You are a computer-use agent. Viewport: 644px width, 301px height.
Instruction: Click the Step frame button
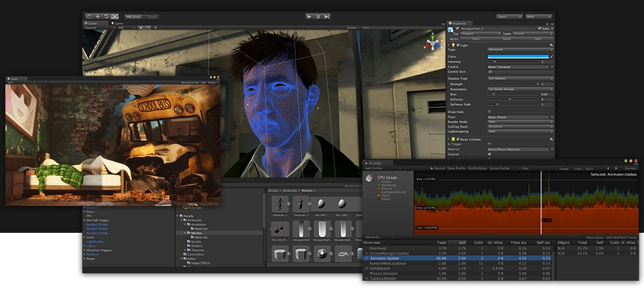tap(326, 16)
